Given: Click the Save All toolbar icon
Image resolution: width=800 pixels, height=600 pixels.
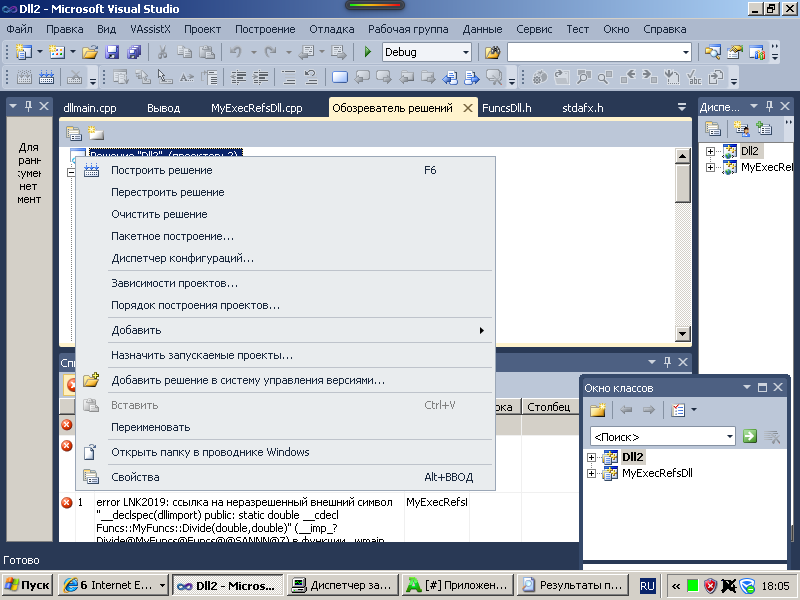Looking at the screenshot, I should click(x=132, y=52).
